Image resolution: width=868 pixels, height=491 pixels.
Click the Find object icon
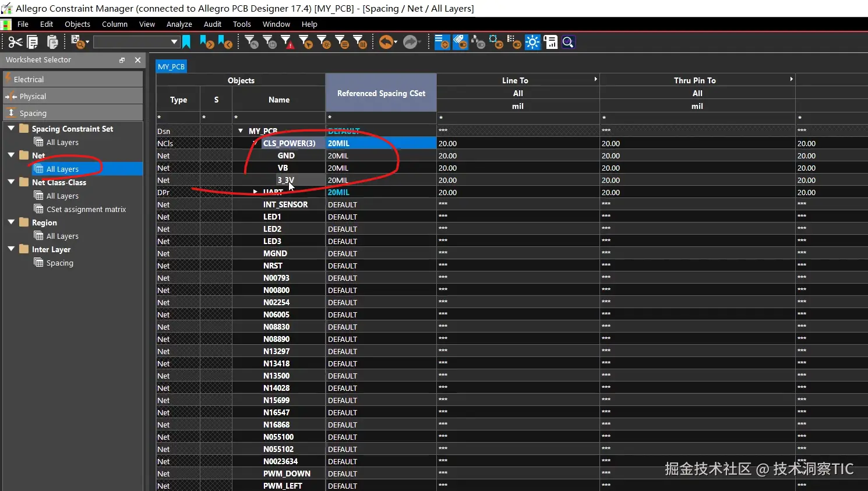[x=77, y=42]
